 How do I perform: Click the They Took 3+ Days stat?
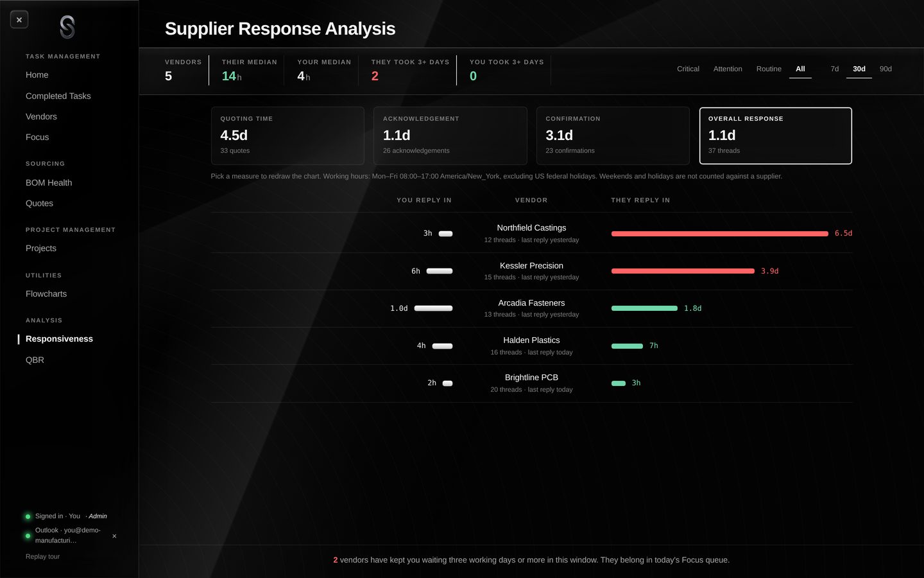[410, 70]
